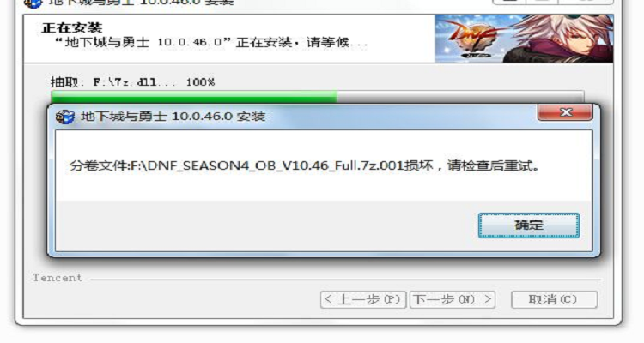Click the 上一步(P) button

(363, 299)
